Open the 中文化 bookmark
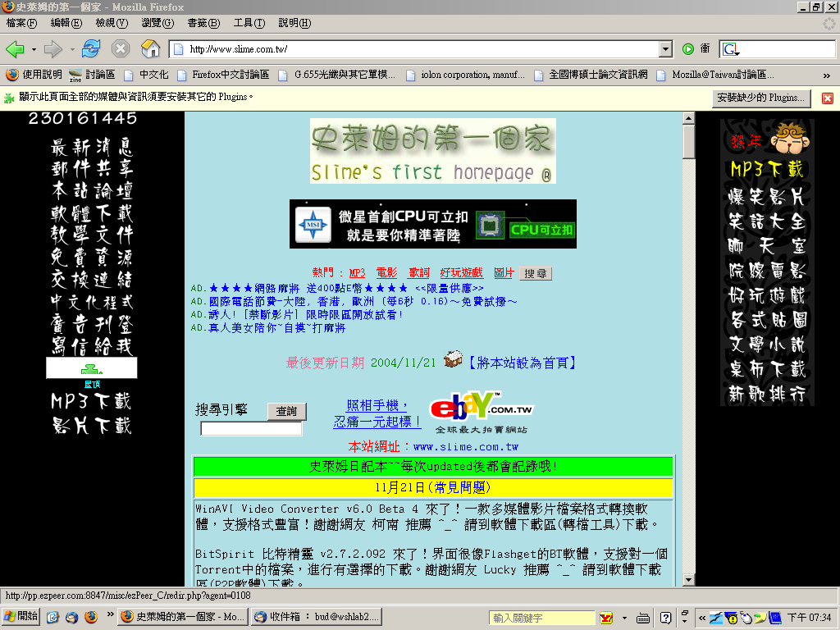 click(146, 75)
